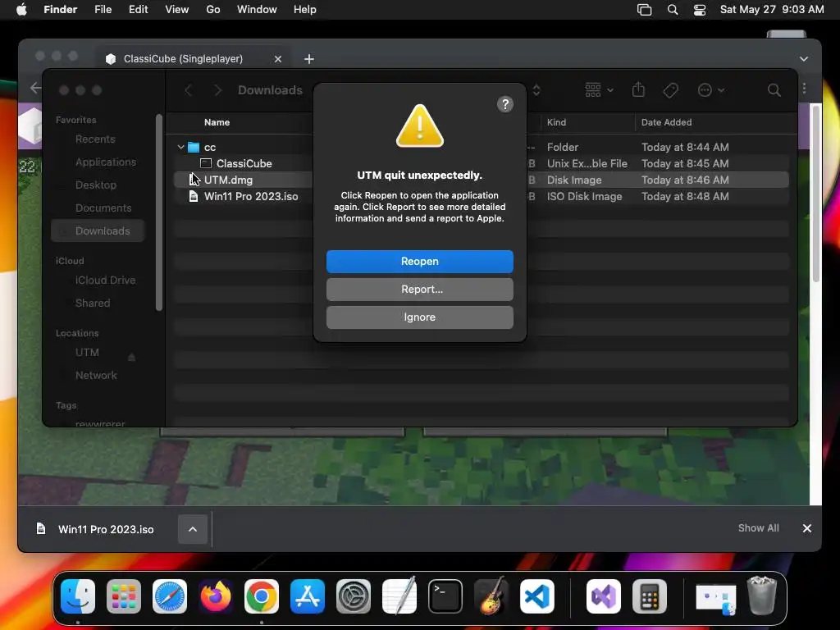Viewport: 840px width, 630px height.
Task: Select Network in Finder sidebar
Action: point(96,376)
